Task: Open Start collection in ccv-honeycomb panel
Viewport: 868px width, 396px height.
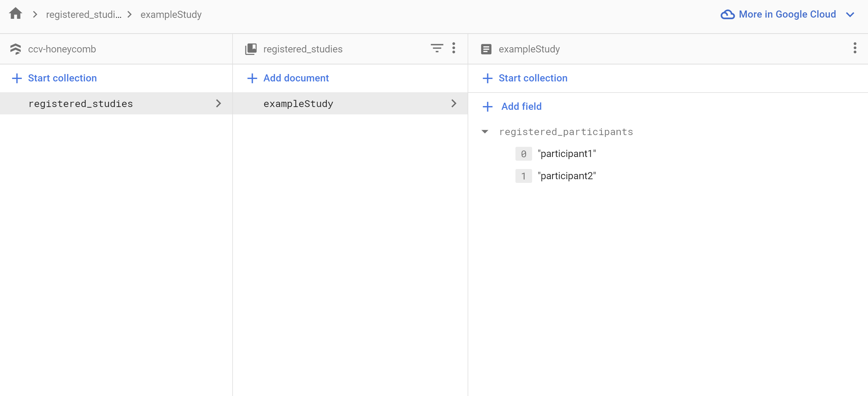Action: click(x=55, y=77)
